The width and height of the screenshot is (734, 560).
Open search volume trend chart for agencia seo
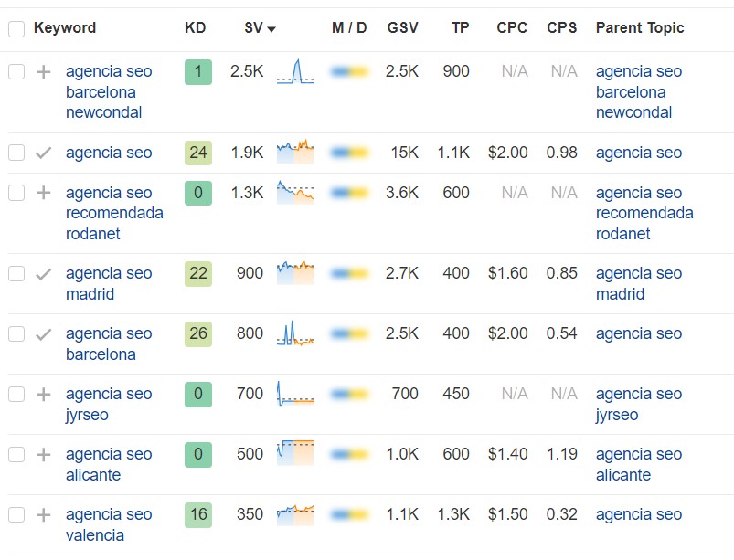coord(295,152)
